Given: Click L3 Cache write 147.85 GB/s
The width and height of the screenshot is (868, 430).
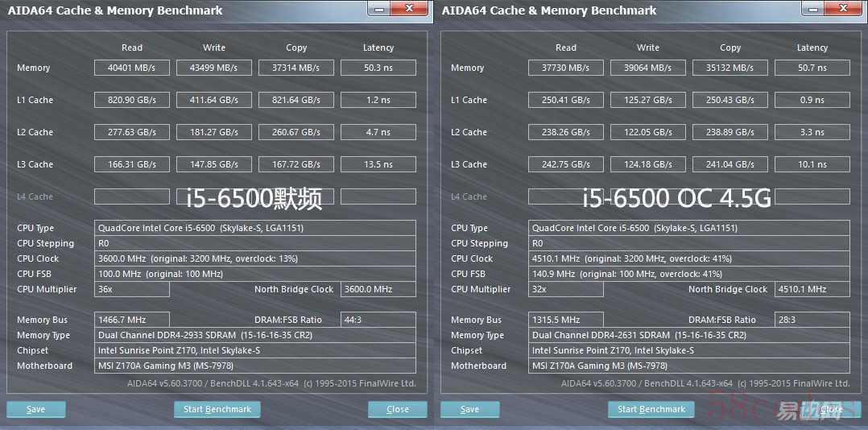Looking at the screenshot, I should pos(213,163).
